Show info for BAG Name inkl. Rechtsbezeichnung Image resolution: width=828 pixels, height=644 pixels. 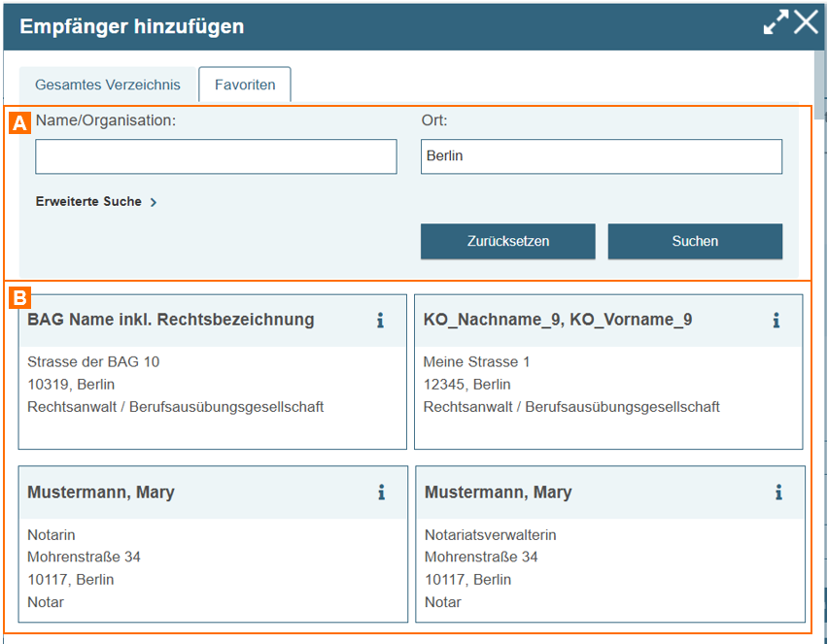coord(380,321)
